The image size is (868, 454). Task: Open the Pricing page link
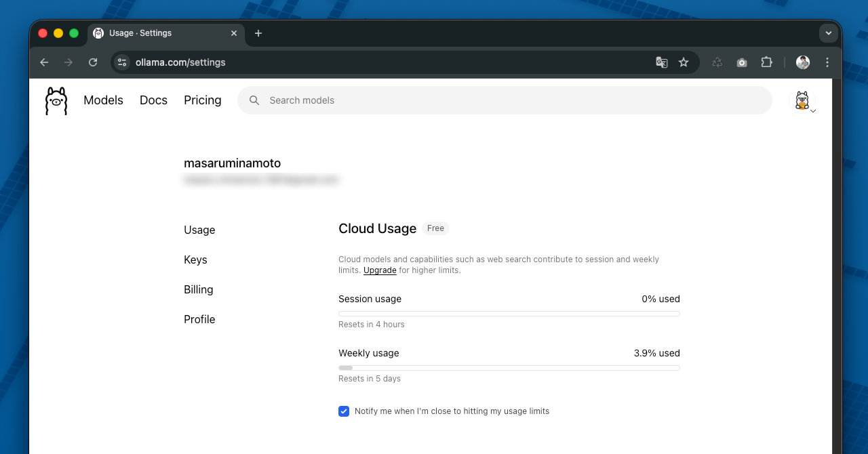[x=202, y=100]
